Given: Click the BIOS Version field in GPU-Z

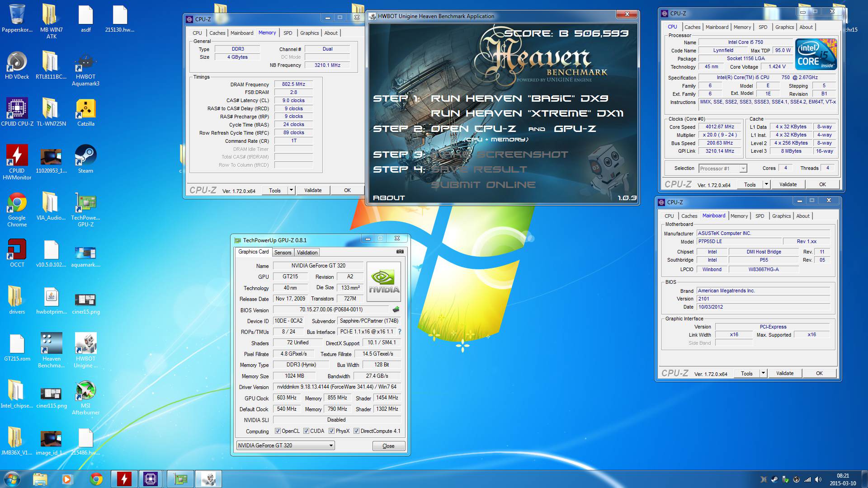Looking at the screenshot, I should point(331,310).
